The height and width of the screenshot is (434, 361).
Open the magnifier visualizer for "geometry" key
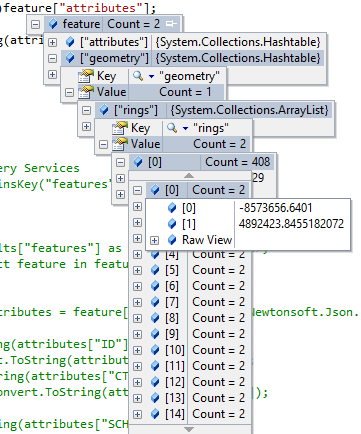pos(138,76)
